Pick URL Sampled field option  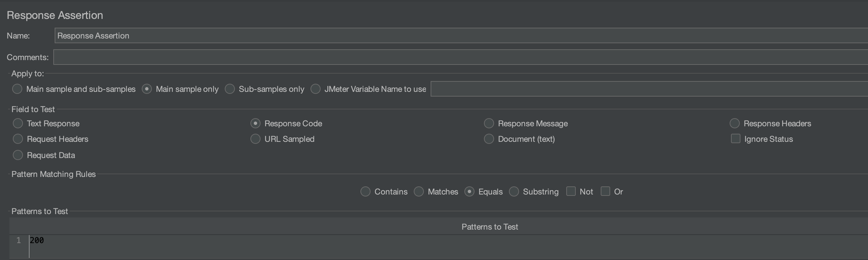click(x=255, y=139)
